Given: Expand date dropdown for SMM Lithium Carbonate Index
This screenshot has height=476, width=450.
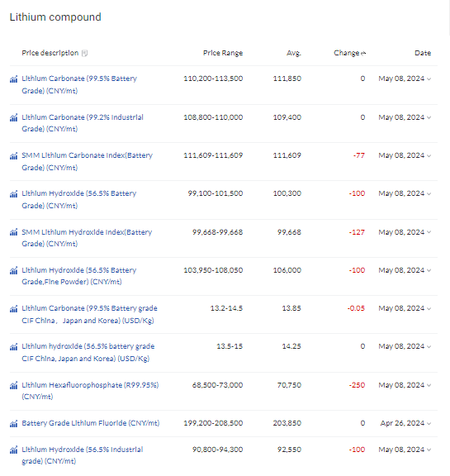Looking at the screenshot, I should [x=429, y=155].
